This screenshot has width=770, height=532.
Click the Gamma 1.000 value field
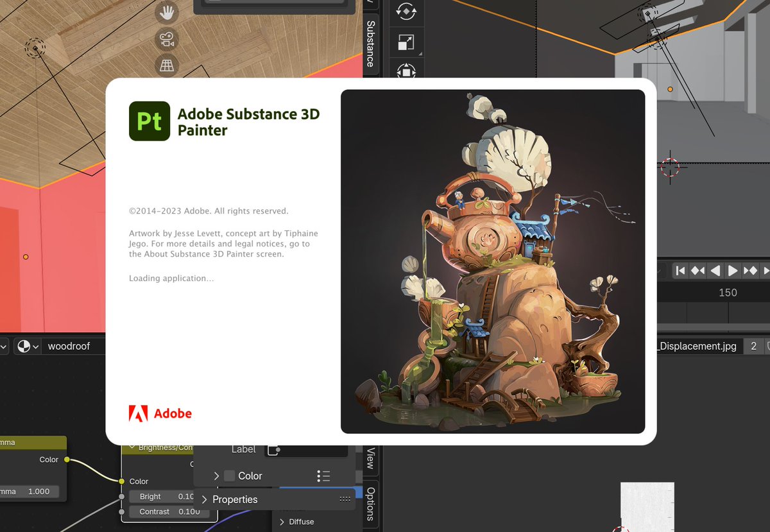point(30,492)
